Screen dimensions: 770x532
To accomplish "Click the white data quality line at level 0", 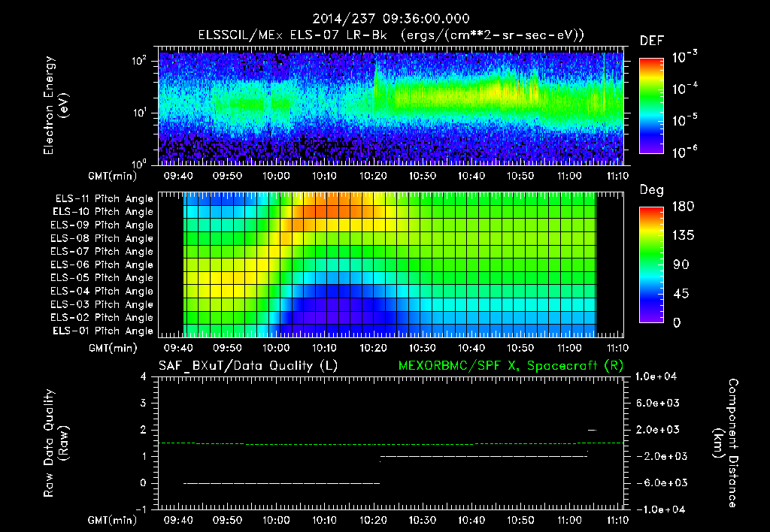I will pos(281,483).
